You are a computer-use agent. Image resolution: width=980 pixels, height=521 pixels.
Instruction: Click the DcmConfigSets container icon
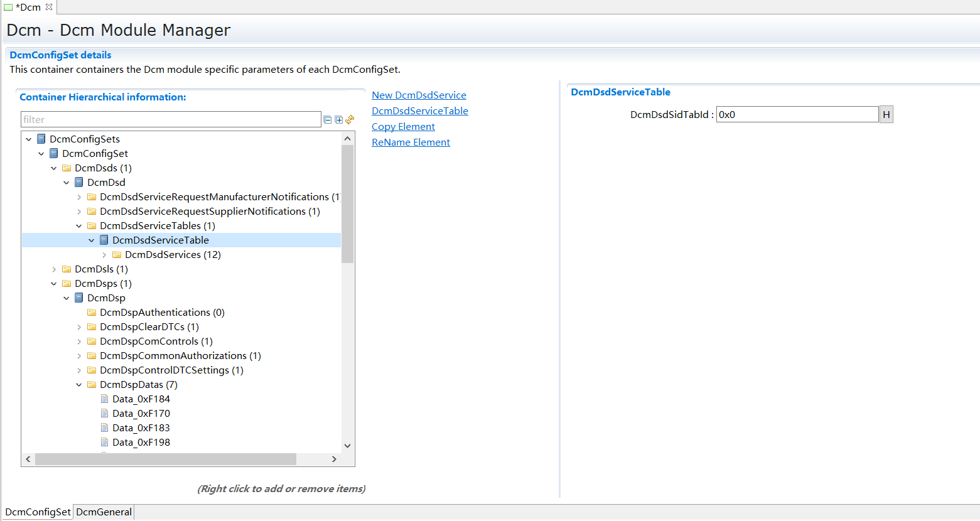[x=41, y=139]
